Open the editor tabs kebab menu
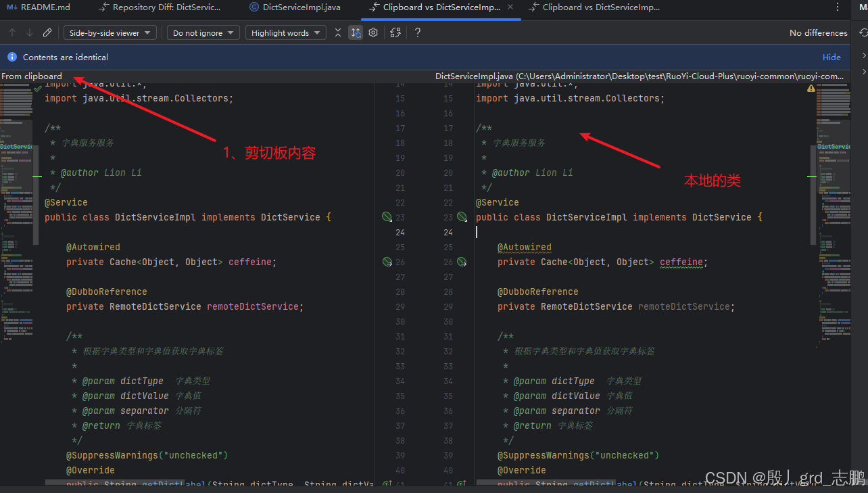The height and width of the screenshot is (493, 868). (838, 7)
